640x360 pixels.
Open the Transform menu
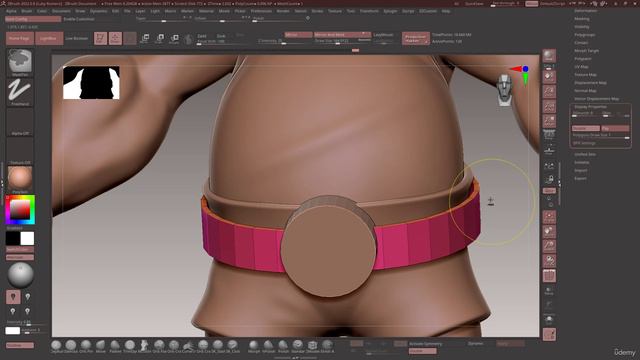[x=369, y=11]
